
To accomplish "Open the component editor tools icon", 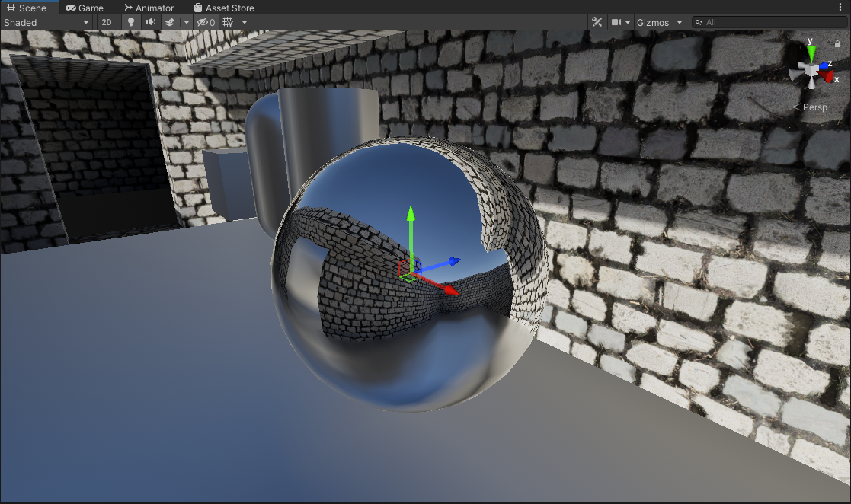I will (x=597, y=22).
